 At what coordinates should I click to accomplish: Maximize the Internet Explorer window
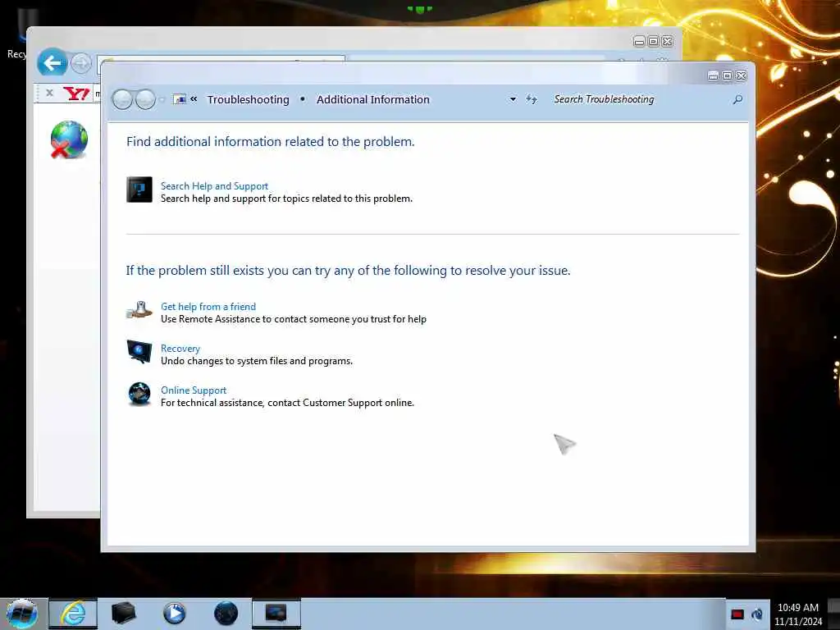[653, 41]
